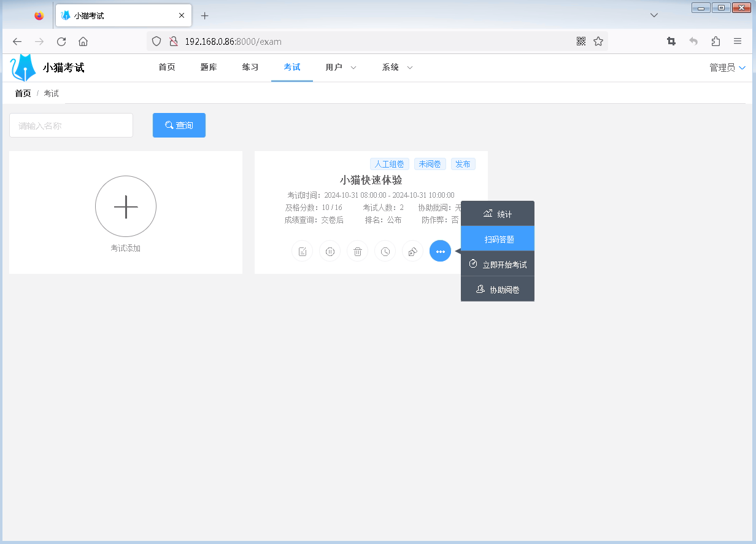Click the pause publish icon on the exam card

(x=330, y=251)
